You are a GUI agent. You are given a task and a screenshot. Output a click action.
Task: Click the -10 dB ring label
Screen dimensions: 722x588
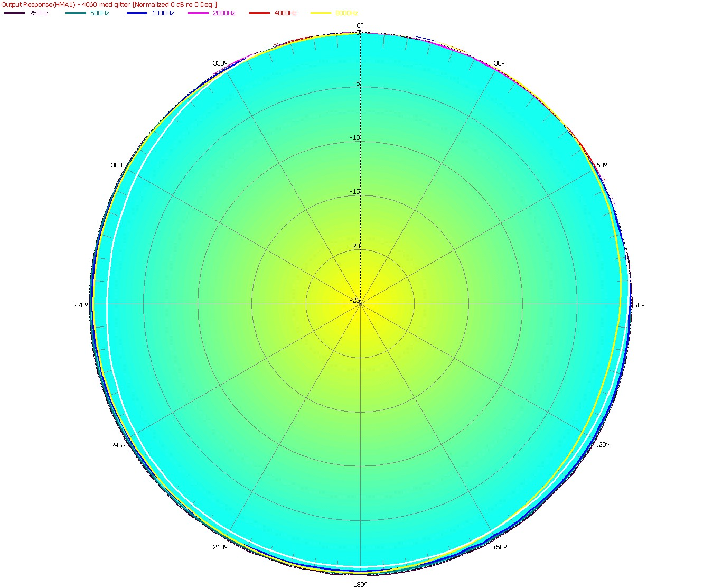pos(355,138)
